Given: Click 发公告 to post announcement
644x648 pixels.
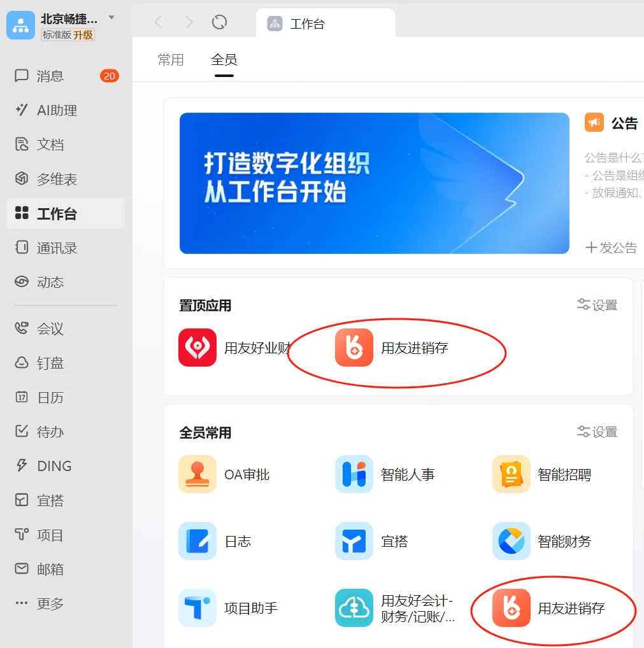Looking at the screenshot, I should click(x=612, y=248).
